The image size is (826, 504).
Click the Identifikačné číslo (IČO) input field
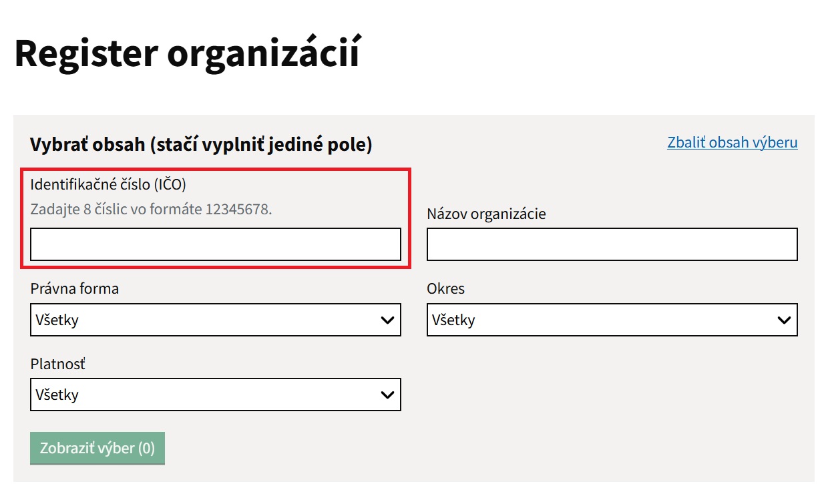[x=216, y=244]
